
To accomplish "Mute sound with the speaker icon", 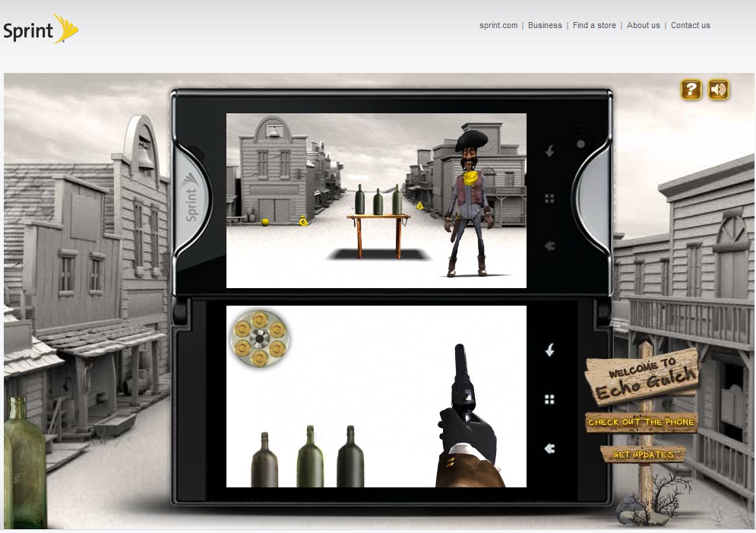I will pyautogui.click(x=718, y=90).
